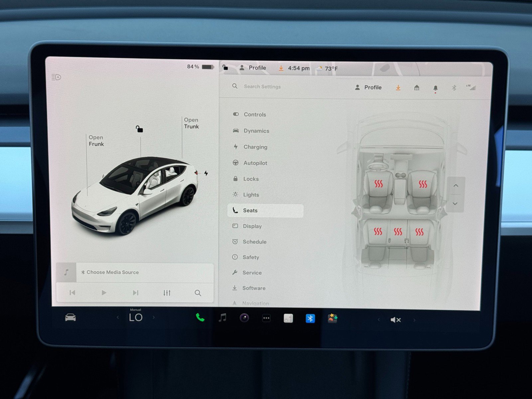Image resolution: width=532 pixels, height=399 pixels.
Task: Open the garage door Homelink icon
Action: pos(416,87)
